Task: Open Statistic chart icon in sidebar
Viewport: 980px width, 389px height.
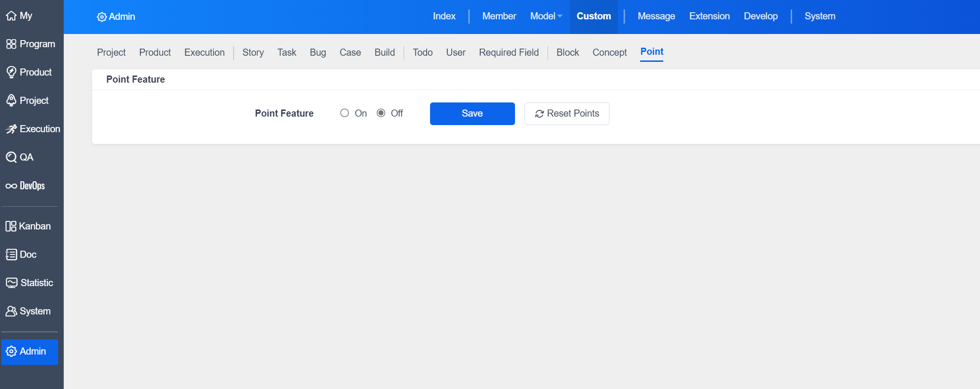Action: point(11,283)
